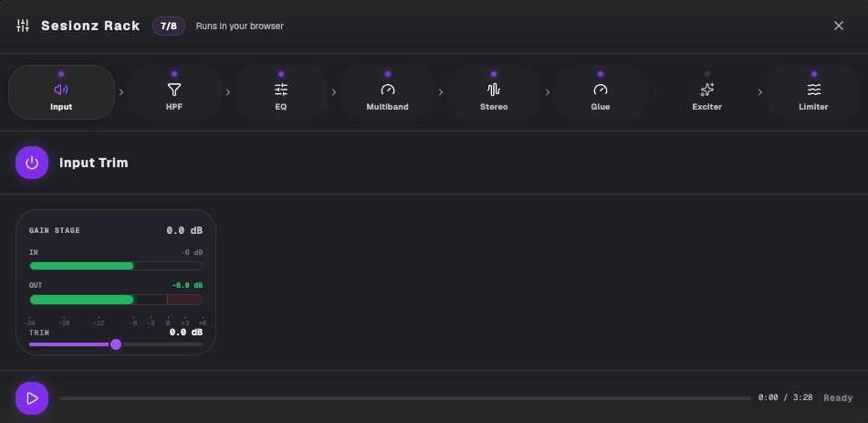Click the GAIN STAGE label

(54, 230)
